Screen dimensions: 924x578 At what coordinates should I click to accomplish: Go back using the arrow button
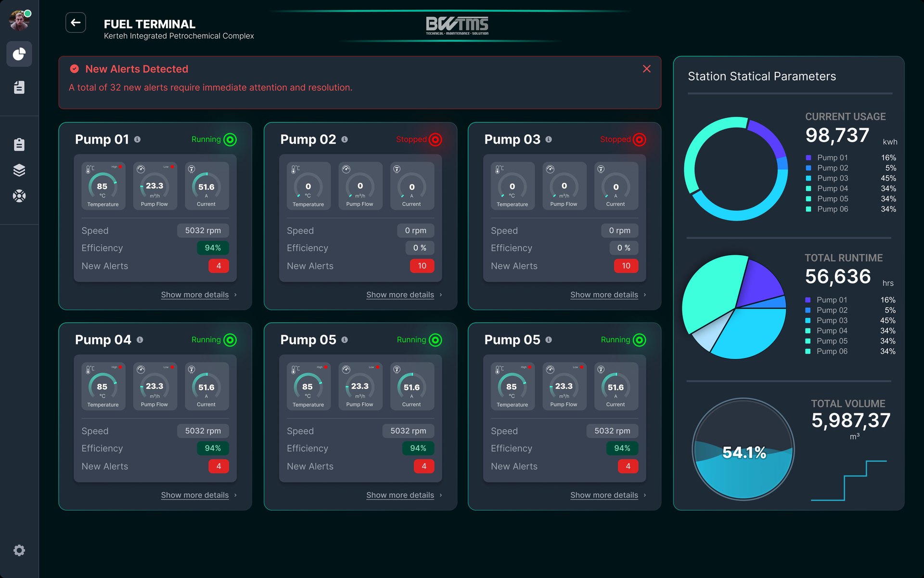coord(76,23)
